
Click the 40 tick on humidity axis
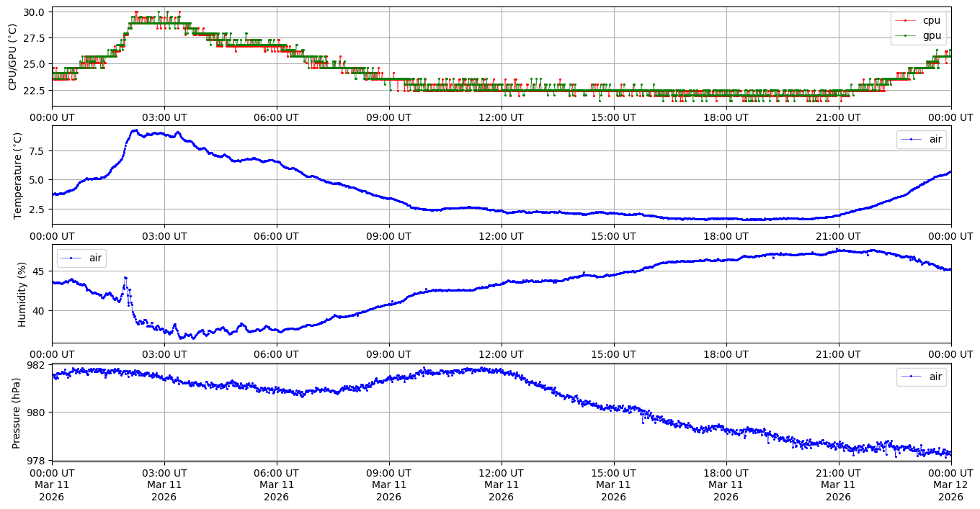click(40, 311)
